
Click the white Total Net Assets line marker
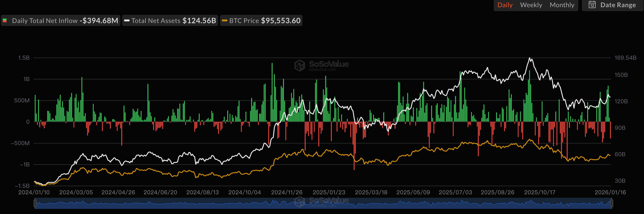point(127,20)
